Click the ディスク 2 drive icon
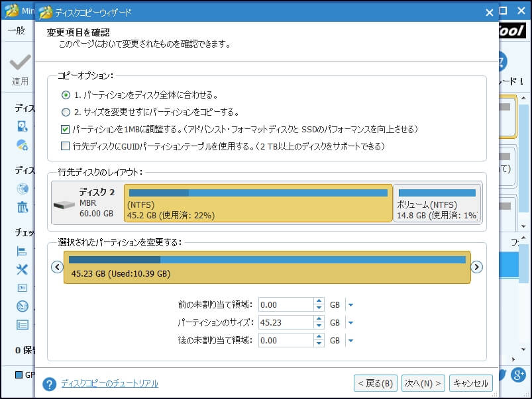The width and height of the screenshot is (532, 399). 64,204
